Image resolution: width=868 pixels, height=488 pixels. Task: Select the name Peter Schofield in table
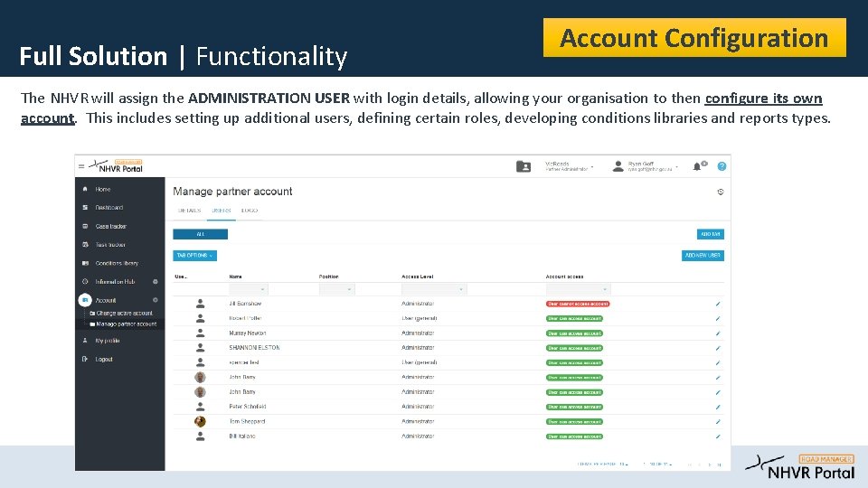pos(248,407)
